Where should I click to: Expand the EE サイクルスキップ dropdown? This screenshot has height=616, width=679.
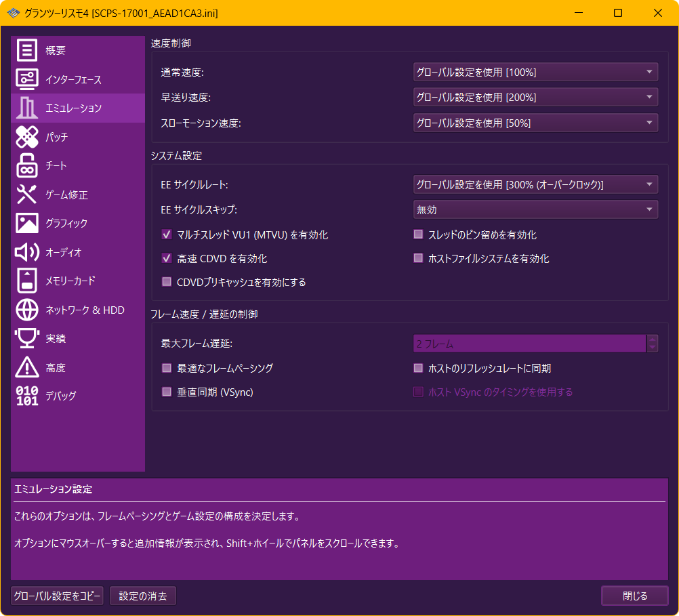pyautogui.click(x=535, y=210)
